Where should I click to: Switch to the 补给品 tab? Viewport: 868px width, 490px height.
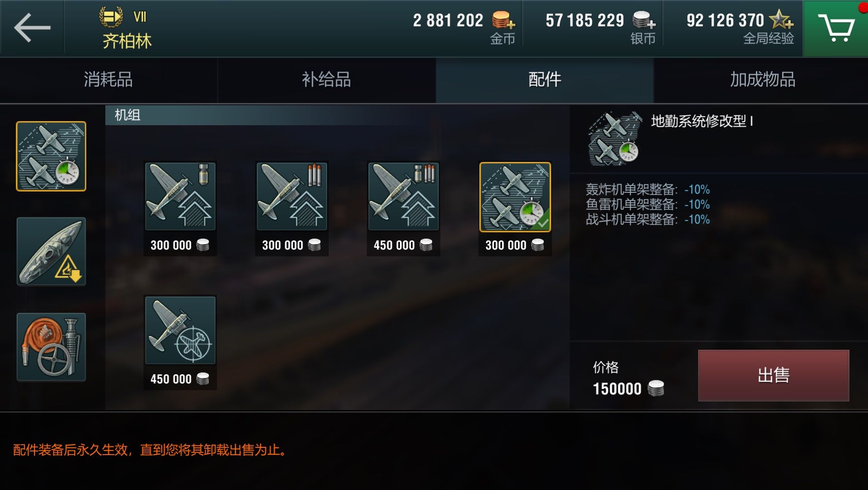[x=326, y=80]
